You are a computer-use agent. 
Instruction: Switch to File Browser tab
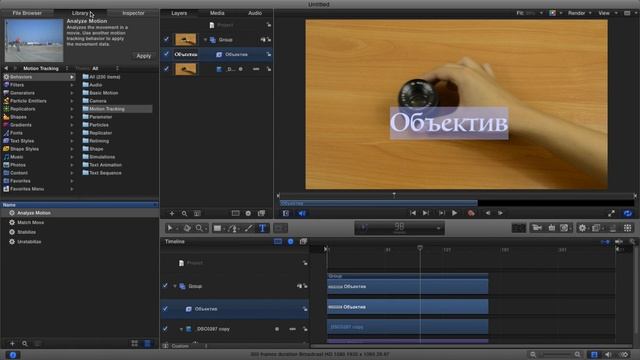coord(27,13)
